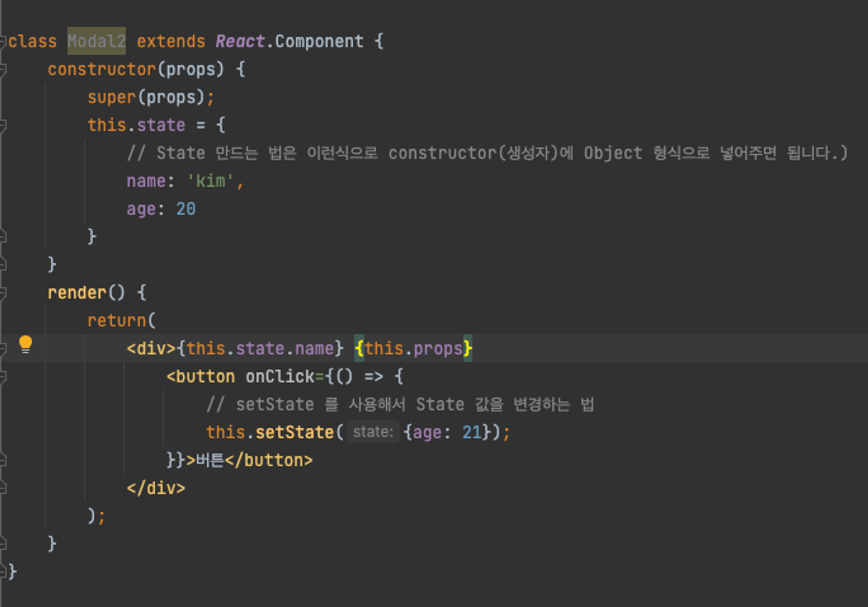The image size is (868, 607).
Task: Fold the div tag block in gutter
Action: 2,349
